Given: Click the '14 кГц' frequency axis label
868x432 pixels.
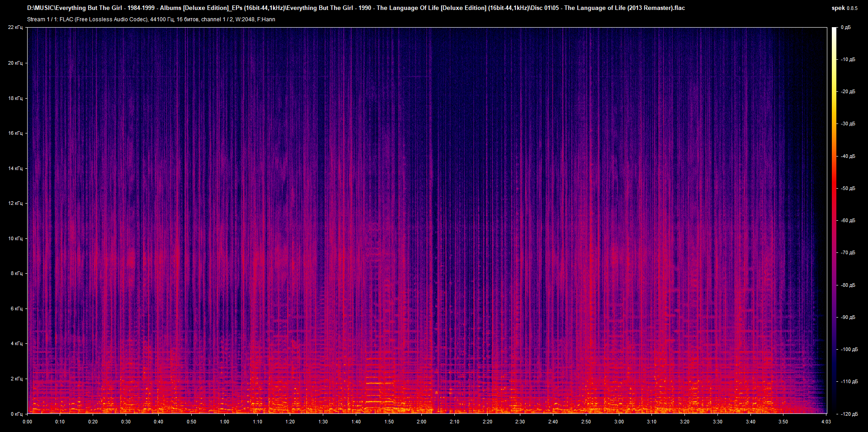Looking at the screenshot, I should (15, 168).
